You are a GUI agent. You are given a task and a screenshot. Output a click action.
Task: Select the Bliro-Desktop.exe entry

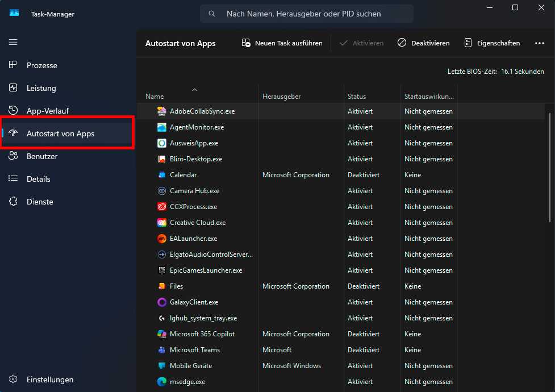tap(196, 159)
